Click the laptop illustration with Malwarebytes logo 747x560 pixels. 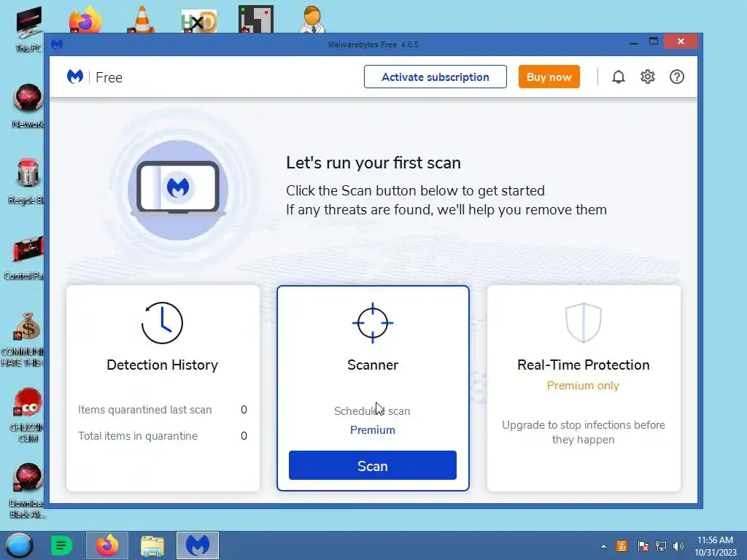pyautogui.click(x=178, y=188)
